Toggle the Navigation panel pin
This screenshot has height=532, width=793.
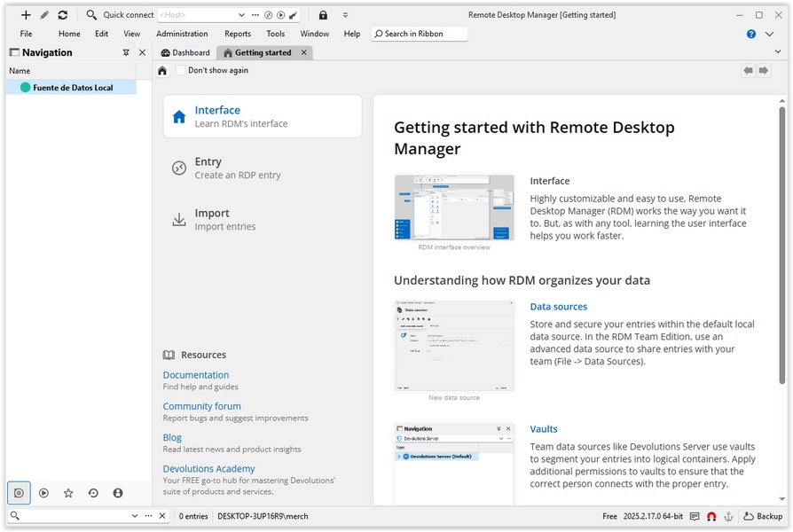click(x=126, y=53)
